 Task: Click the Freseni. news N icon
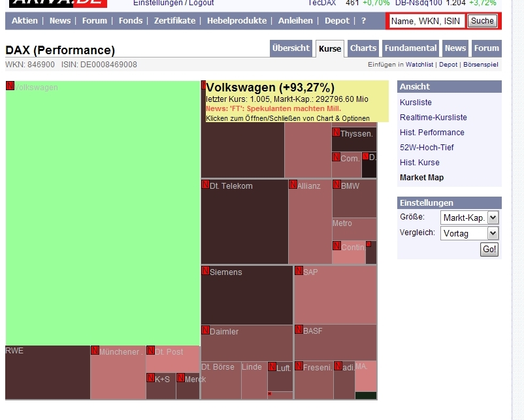(x=299, y=366)
